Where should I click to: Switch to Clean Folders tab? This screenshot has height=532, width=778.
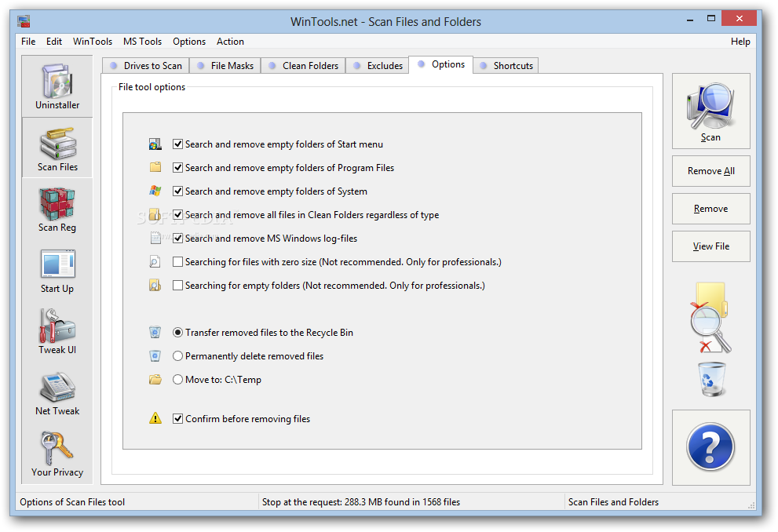[x=304, y=65]
